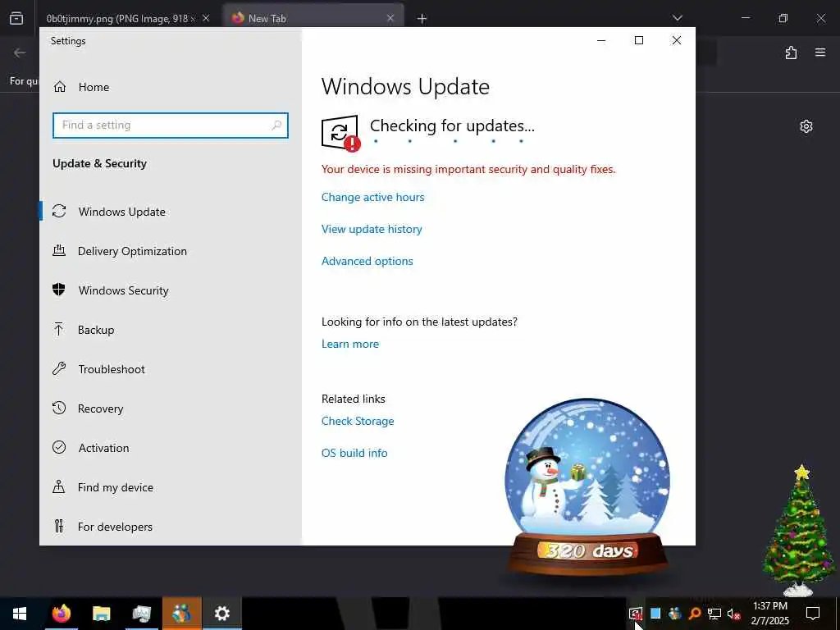Viewport: 840px width, 630px height.
Task: Open the Firefox hamburger menu
Action: click(x=820, y=52)
